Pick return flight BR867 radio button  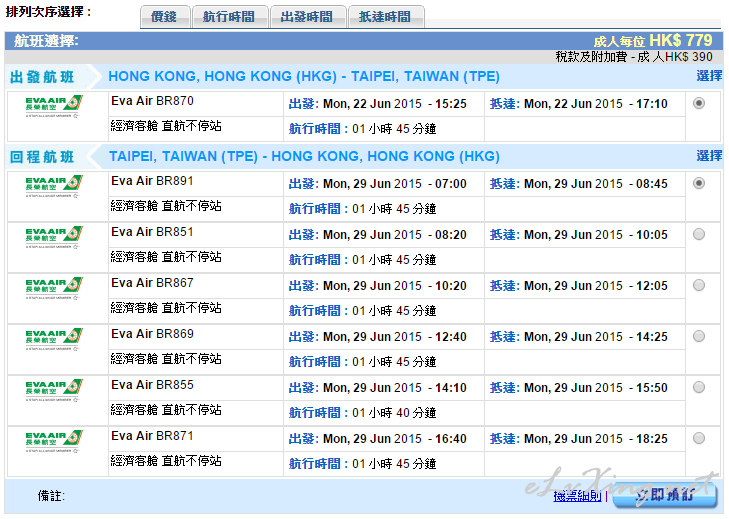699,285
